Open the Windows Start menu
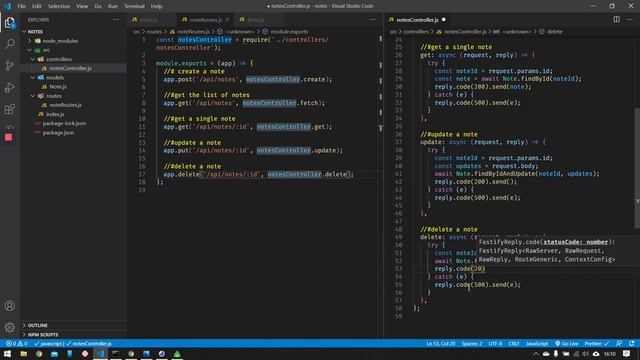This screenshot has height=360, width=640. tap(7, 353)
